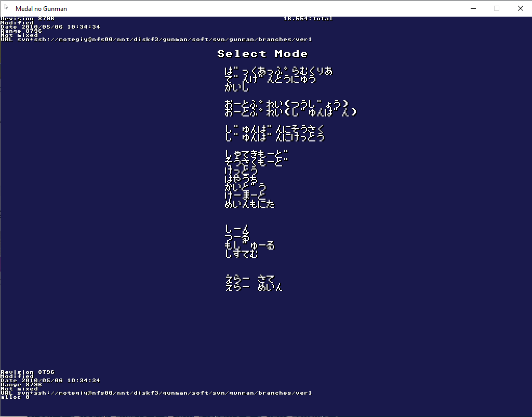Select おーとぷれい(つうじょう) autoplay mode

[x=286, y=104]
